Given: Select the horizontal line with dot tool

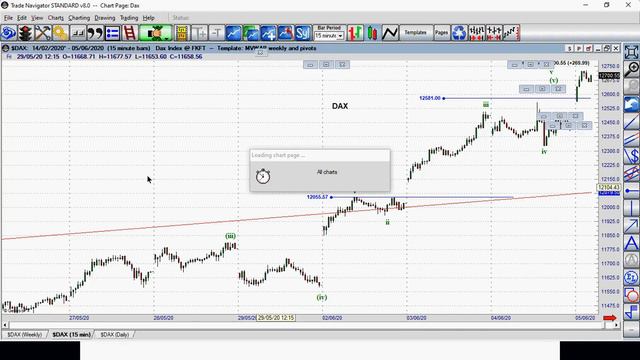Looking at the screenshot, I should (x=631, y=191).
